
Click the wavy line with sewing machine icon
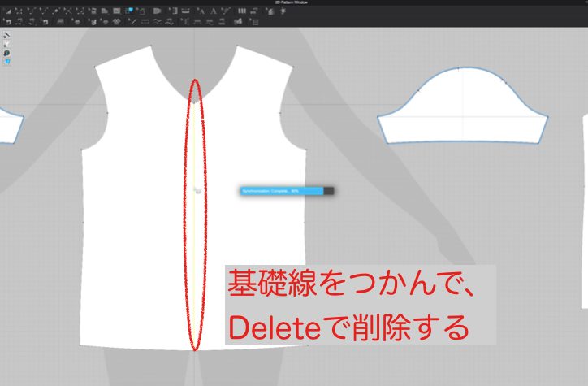[x=169, y=22]
